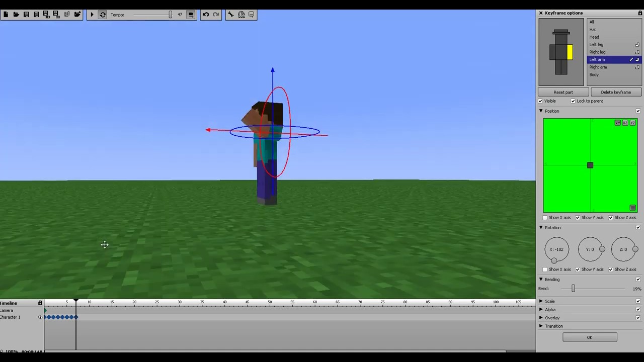Disable Show Z axis under Position
The image size is (644, 362).
(x=611, y=218)
